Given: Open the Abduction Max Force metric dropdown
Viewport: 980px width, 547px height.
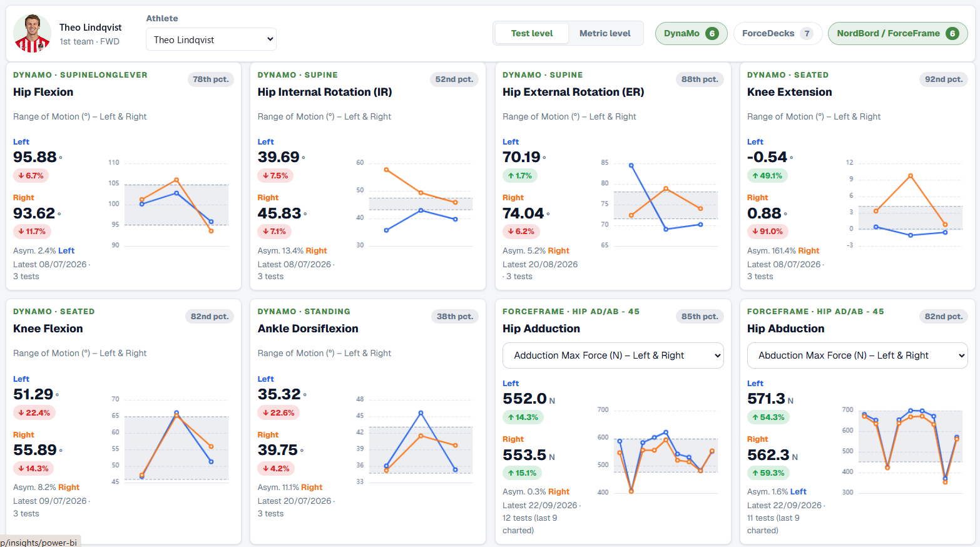Looking at the screenshot, I should pos(857,355).
